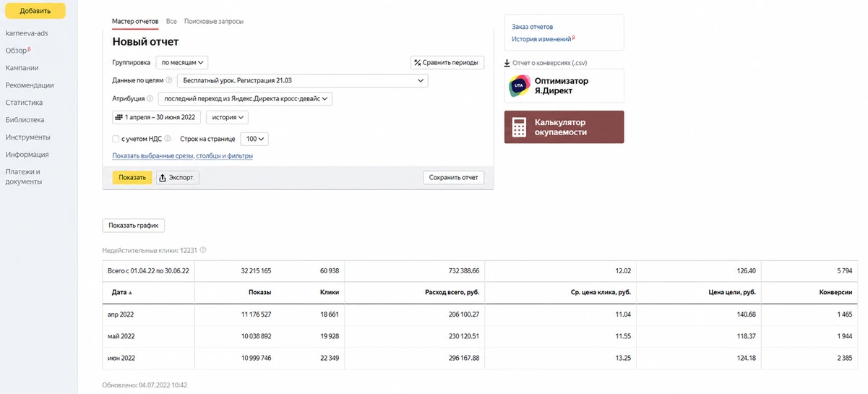Sort table by Расход всего, руб. header
The height and width of the screenshot is (394, 868).
tap(452, 293)
